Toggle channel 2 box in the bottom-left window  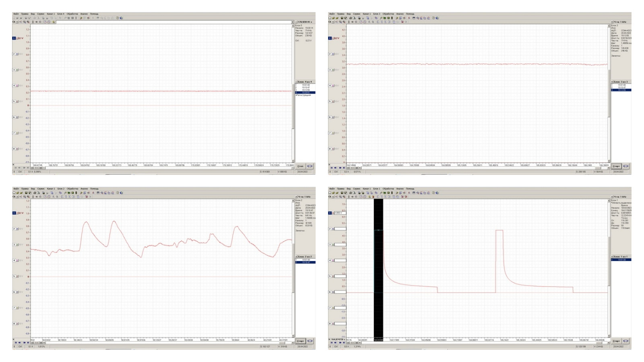14,229
